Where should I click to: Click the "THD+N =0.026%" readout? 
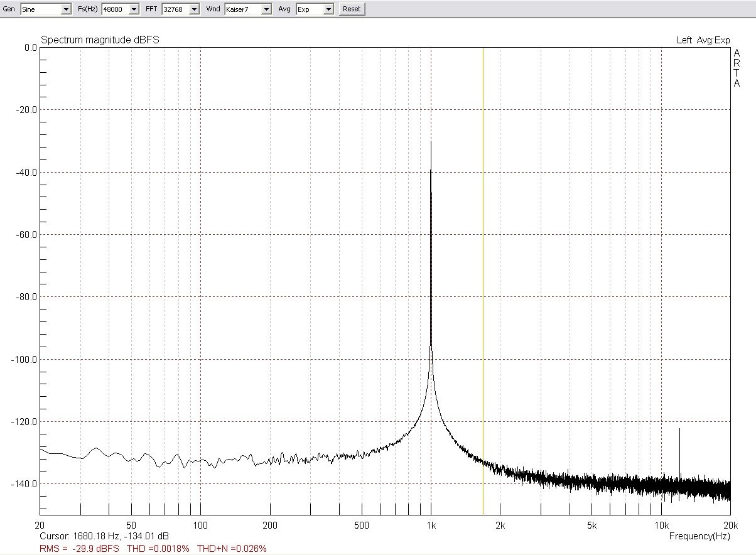tap(232, 549)
